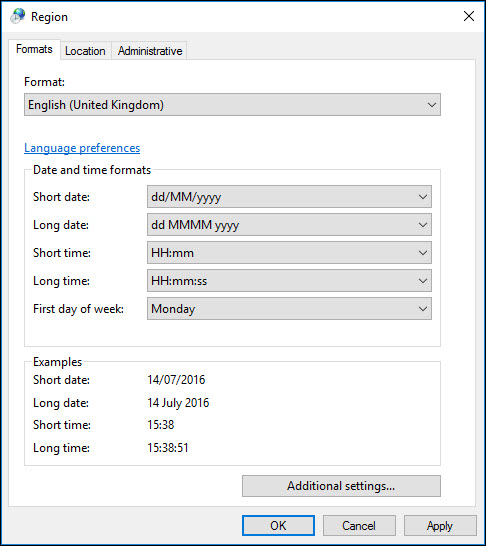The height and width of the screenshot is (546, 486).
Task: Click the 15:38:51 long time example
Action: (x=168, y=447)
